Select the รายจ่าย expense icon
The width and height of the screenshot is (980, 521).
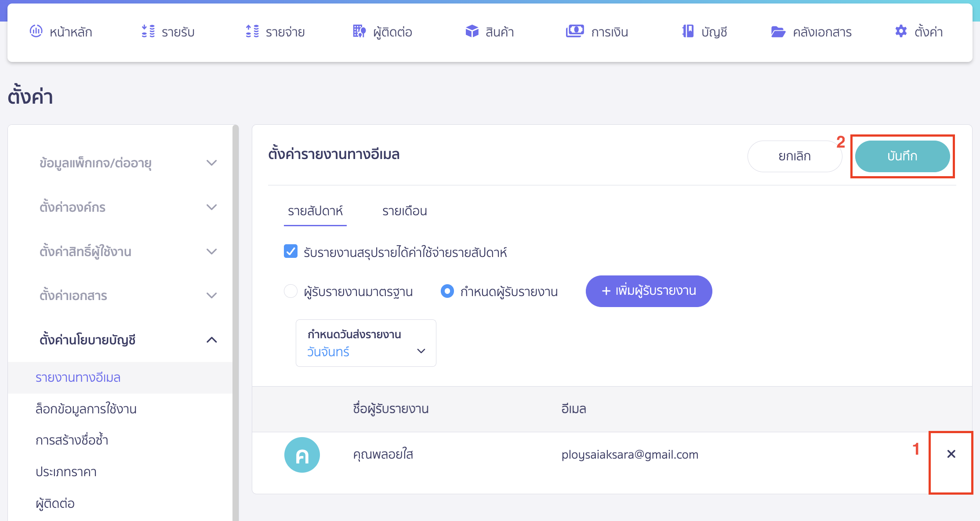click(x=253, y=31)
